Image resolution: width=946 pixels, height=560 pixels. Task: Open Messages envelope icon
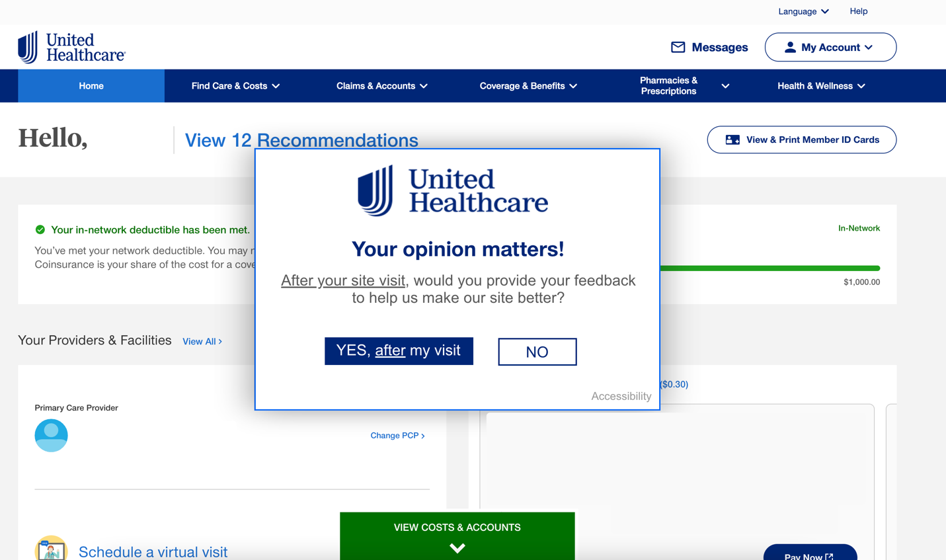coord(678,47)
